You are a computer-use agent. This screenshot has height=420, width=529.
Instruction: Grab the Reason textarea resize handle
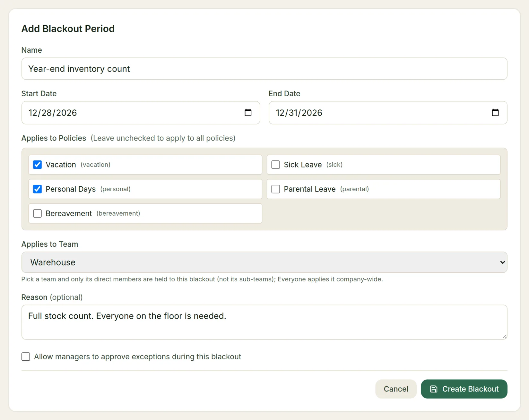coord(504,336)
